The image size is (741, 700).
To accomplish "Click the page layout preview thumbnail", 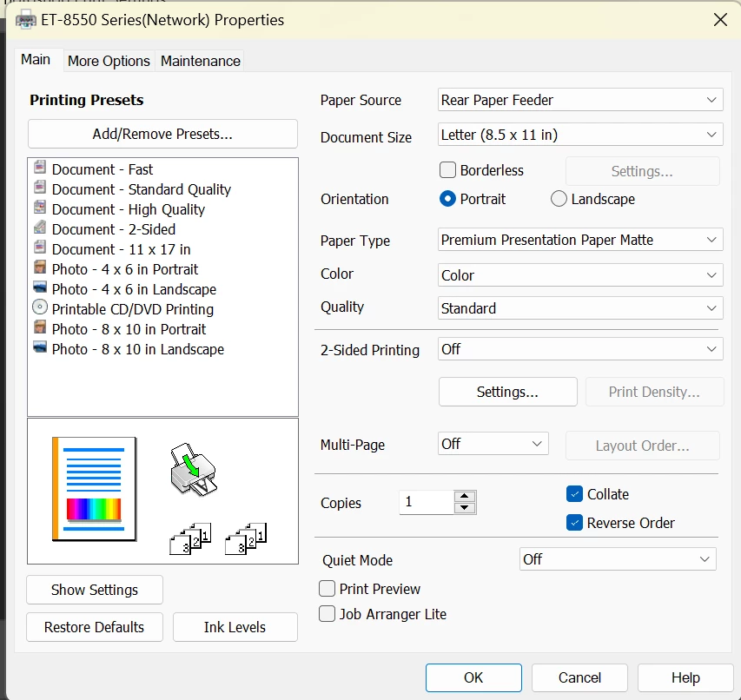I will [95, 489].
